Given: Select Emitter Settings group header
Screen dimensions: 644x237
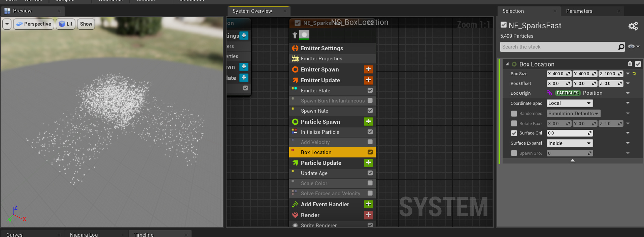Looking at the screenshot, I should coord(332,48).
